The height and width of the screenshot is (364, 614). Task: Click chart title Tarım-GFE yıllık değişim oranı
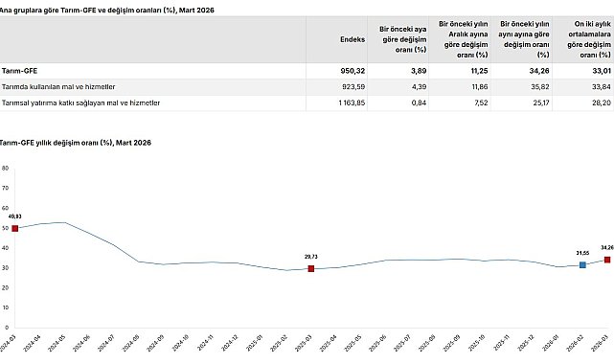(75, 143)
